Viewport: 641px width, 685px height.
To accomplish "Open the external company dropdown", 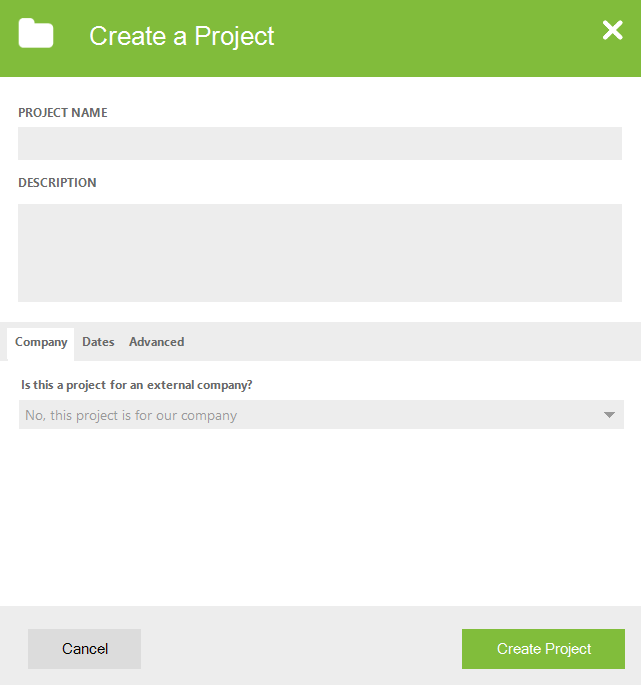I will (x=321, y=415).
